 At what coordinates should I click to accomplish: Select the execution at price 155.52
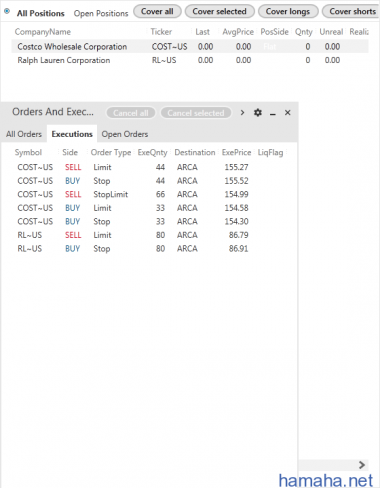tap(150, 181)
